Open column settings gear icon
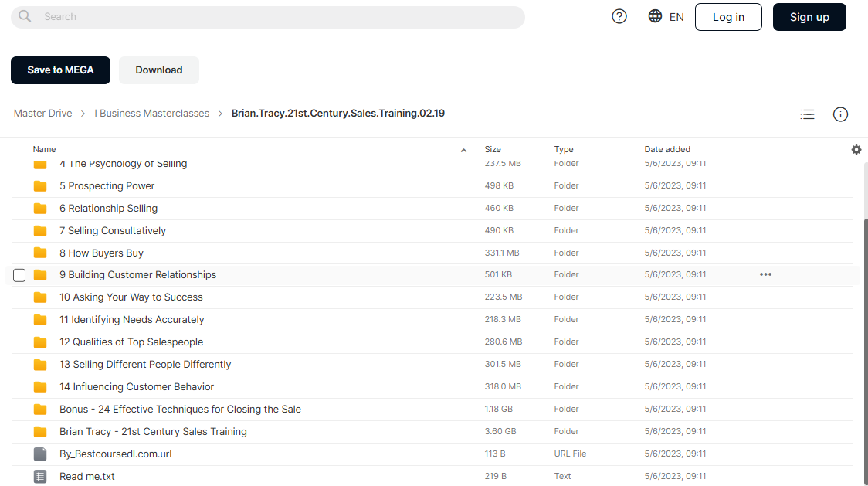868x486 pixels. (x=856, y=150)
